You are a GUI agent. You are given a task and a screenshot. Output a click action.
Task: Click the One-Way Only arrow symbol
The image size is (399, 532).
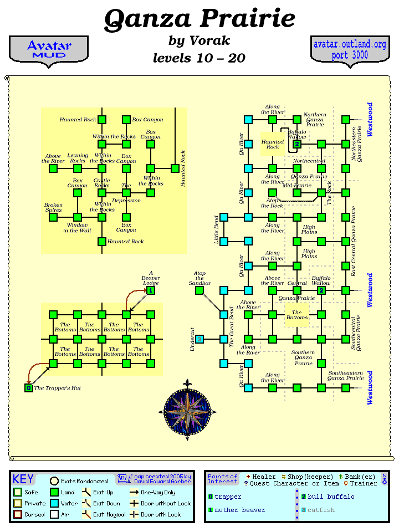[134, 492]
